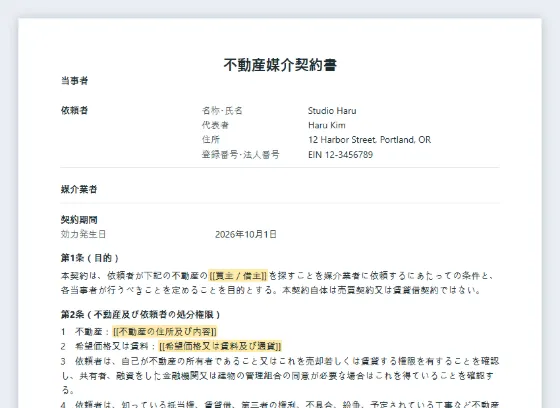Click the sentence 本契約自体は売買契約又は賃貸借契約ではない

click(x=381, y=290)
